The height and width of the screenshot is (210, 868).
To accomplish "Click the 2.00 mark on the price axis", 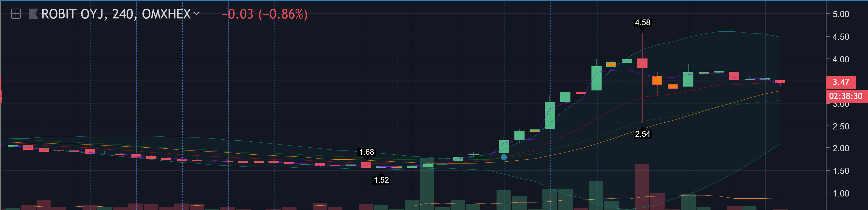I will pyautogui.click(x=840, y=148).
